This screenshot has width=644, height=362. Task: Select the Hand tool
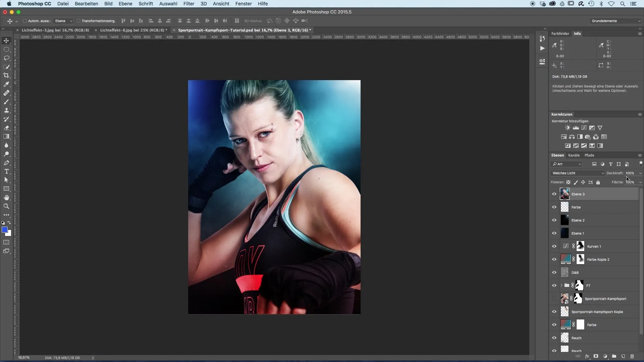tap(6, 197)
